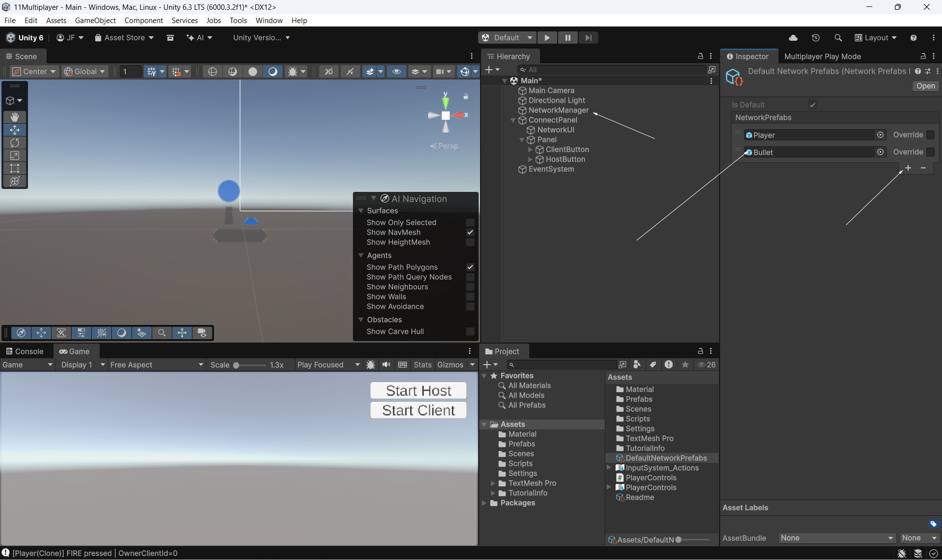
Task: Open the GameObject menu
Action: [x=95, y=20]
